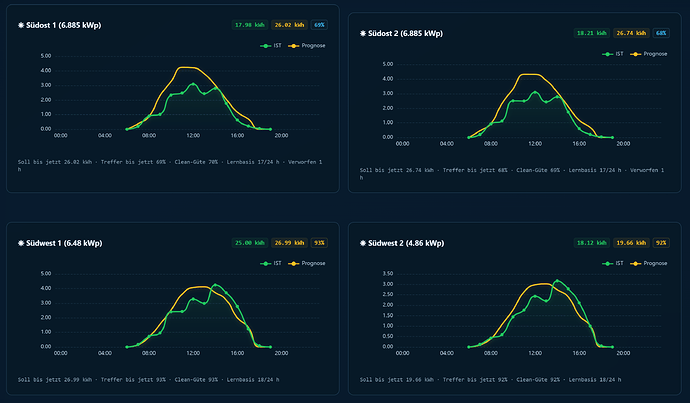
Task: Toggle Prognose series in Südwest 1 legend
Action: pos(307,264)
